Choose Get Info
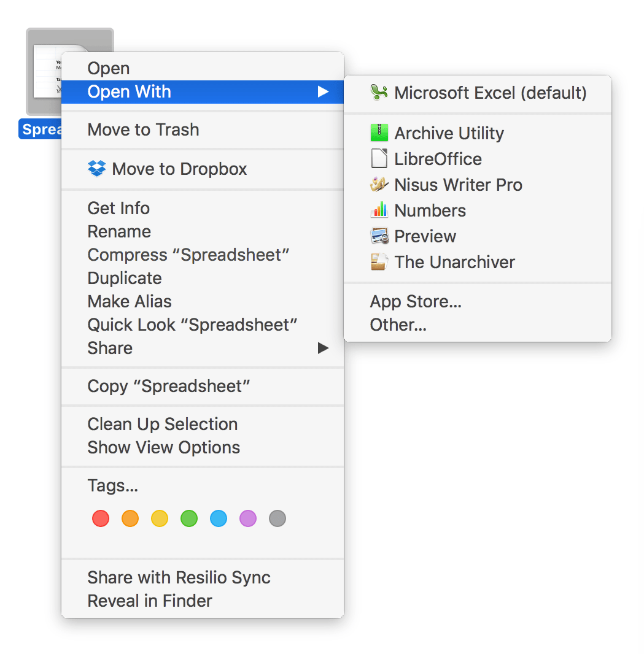Image resolution: width=644 pixels, height=654 pixels. point(203,208)
